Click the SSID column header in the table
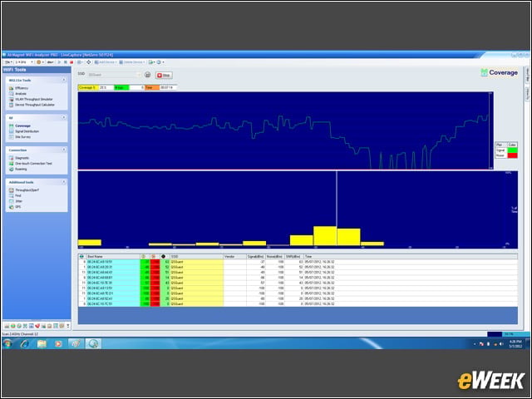The width and height of the screenshot is (532, 399). coord(196,257)
